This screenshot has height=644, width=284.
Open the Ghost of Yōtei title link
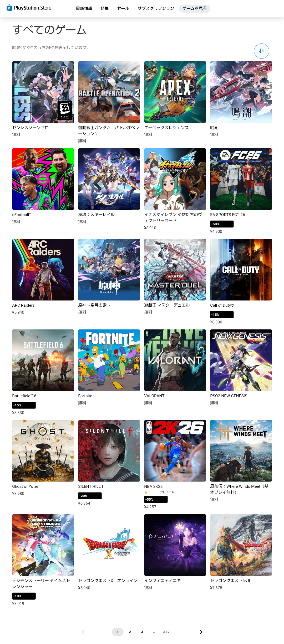click(25, 486)
